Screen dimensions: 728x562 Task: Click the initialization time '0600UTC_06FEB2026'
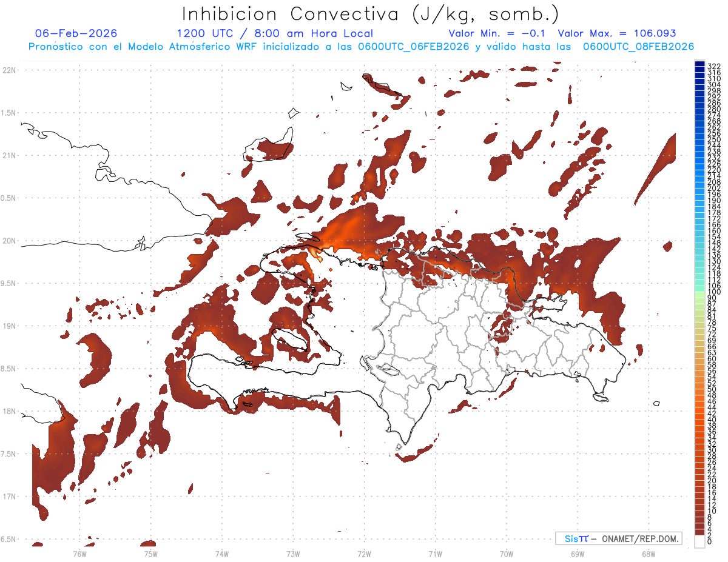[x=413, y=47]
